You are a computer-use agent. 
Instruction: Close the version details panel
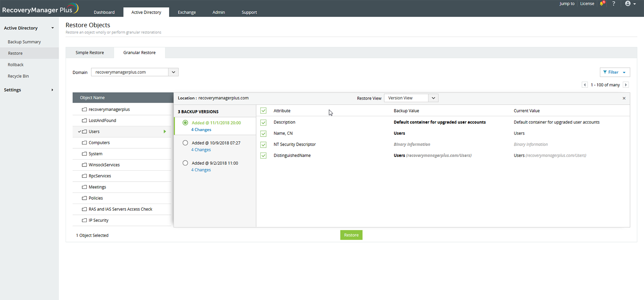click(624, 98)
